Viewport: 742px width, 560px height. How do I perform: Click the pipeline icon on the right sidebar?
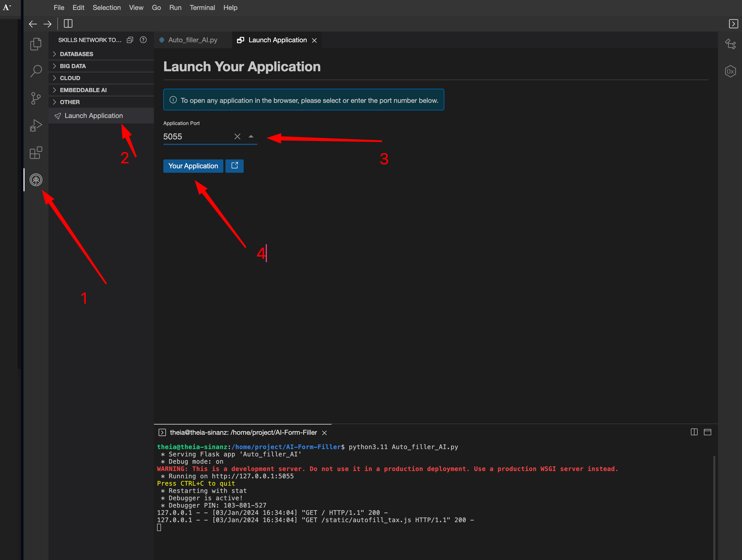click(730, 44)
